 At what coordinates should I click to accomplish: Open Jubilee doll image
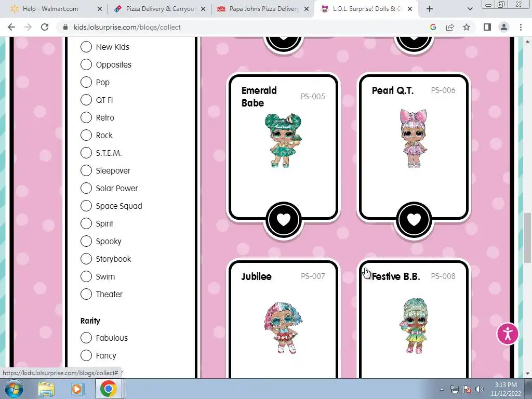click(283, 327)
